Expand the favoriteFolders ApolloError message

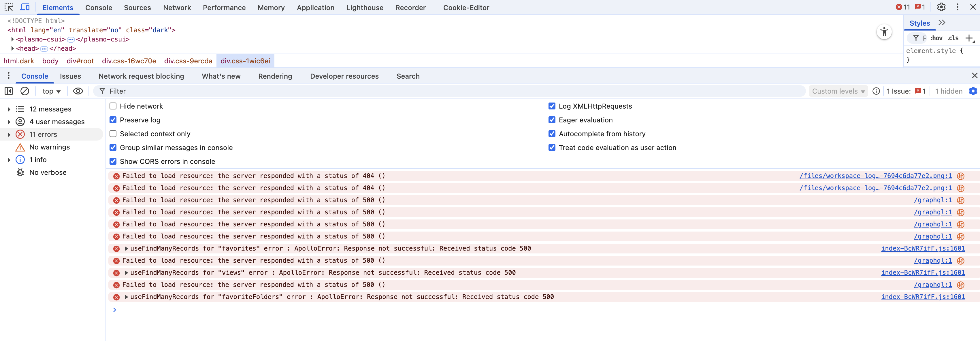[126, 297]
